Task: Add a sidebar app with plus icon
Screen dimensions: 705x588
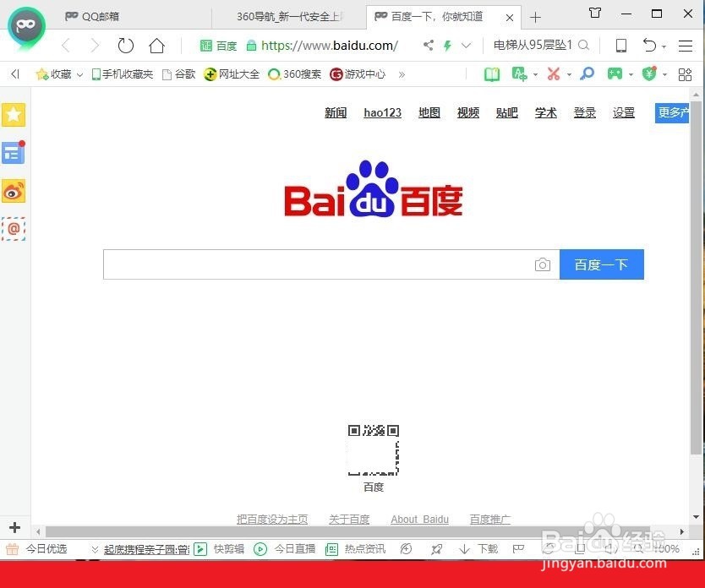Action: click(15, 527)
